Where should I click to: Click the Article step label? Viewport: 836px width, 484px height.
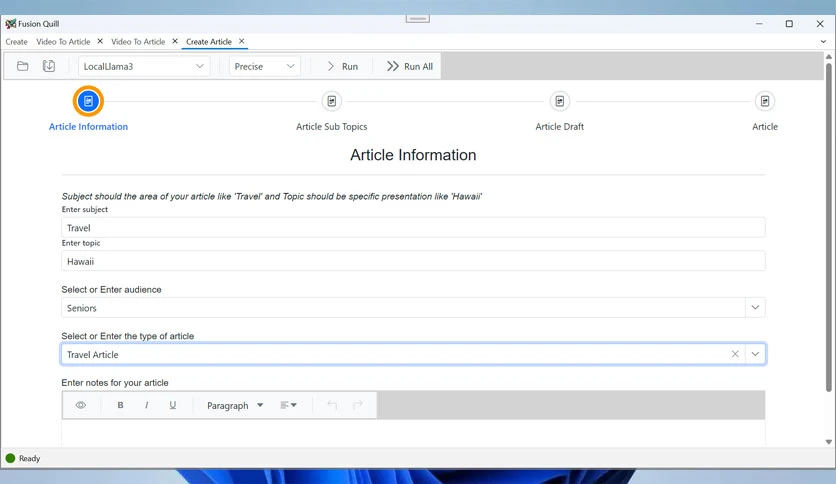tap(765, 126)
